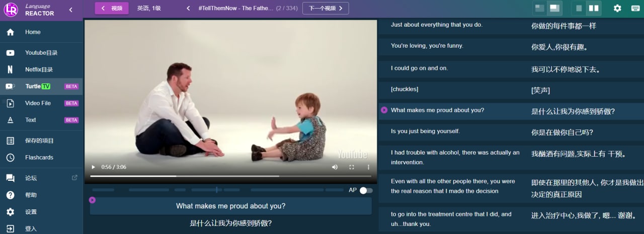
Task: Jump to line 'I could go on and on.'
Action: click(419, 68)
